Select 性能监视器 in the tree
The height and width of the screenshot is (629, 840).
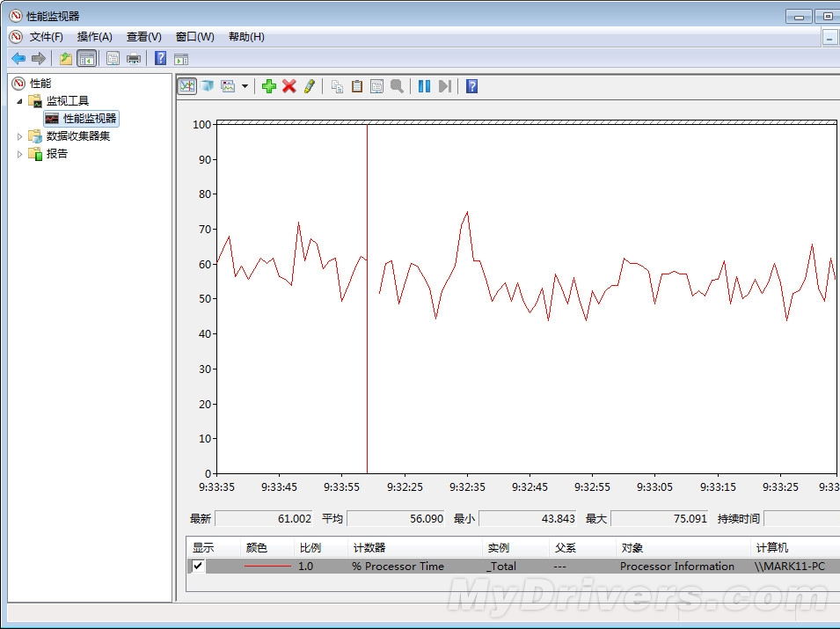[x=89, y=119]
